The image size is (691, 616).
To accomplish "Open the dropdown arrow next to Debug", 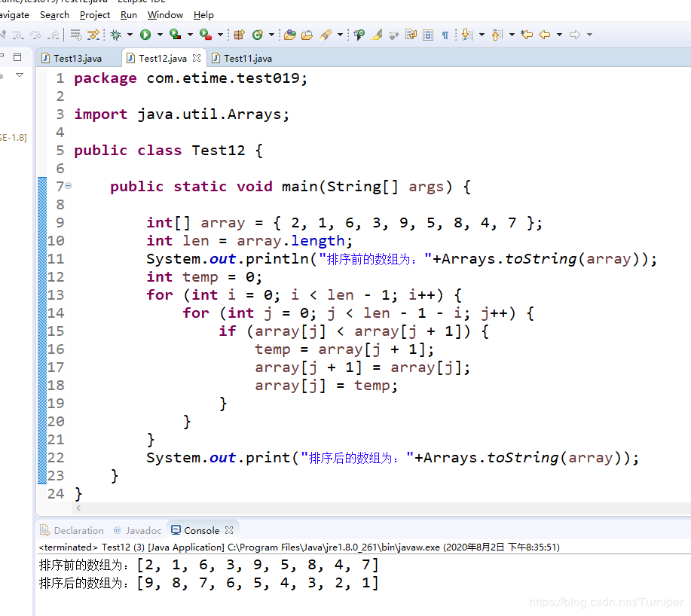I will tap(130, 35).
